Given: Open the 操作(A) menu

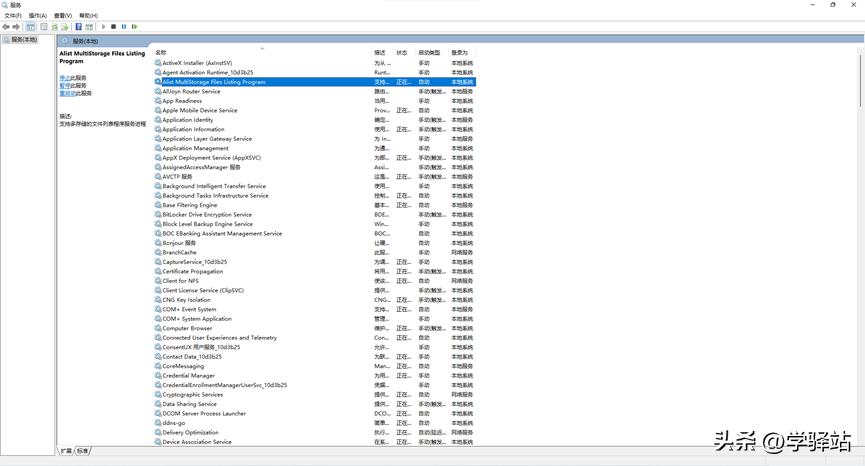Looking at the screenshot, I should tap(38, 16).
